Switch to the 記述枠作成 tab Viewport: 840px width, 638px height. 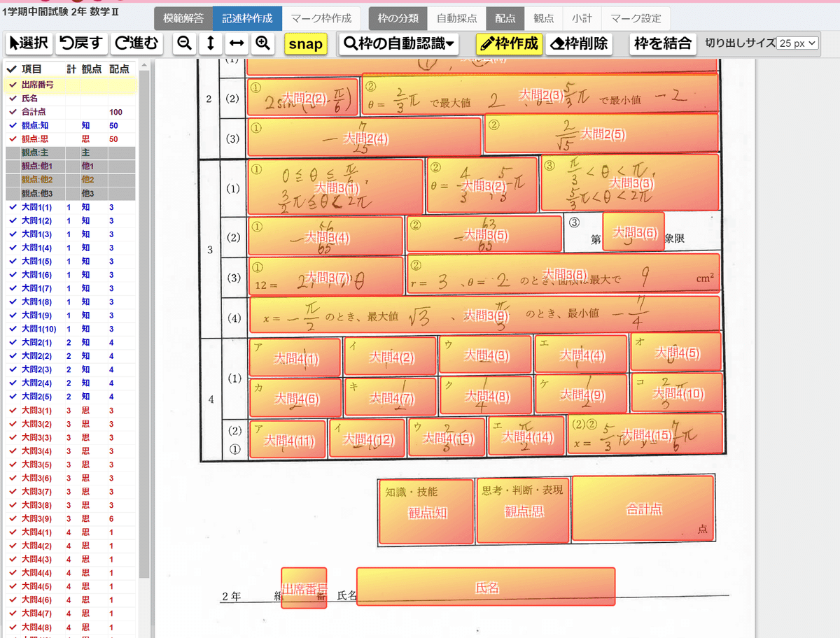[x=248, y=19]
